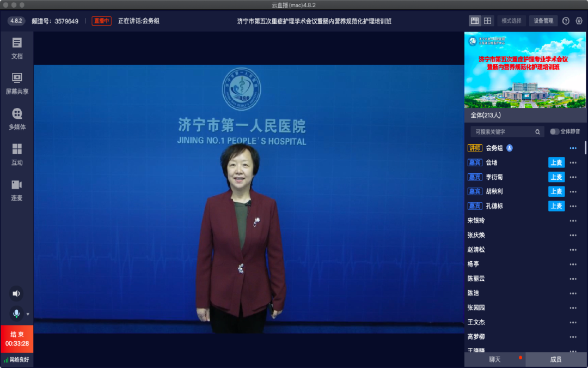Open more options for 会务组

coord(573,148)
